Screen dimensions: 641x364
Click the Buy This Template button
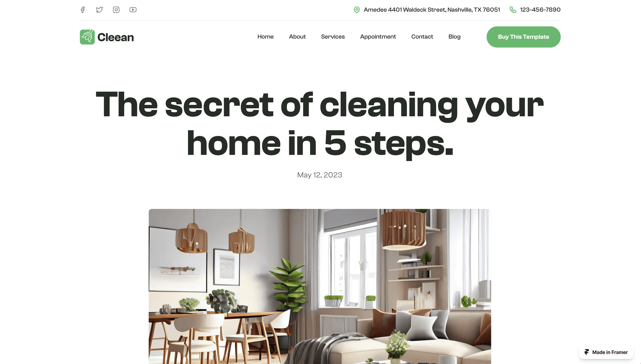click(x=523, y=37)
